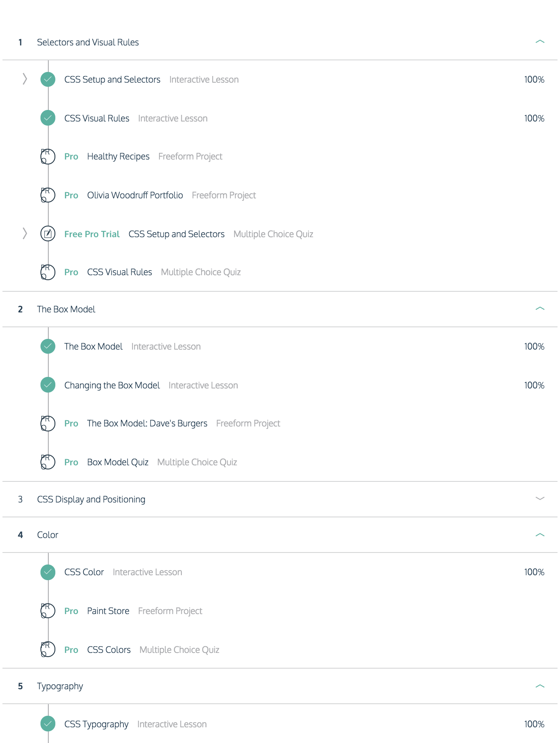Expand the CSS Display and Positioning section

click(540, 499)
